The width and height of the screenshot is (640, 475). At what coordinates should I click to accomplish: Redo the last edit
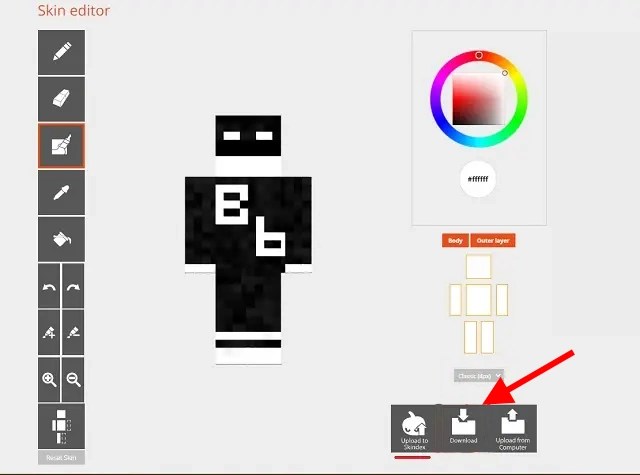coord(73,286)
